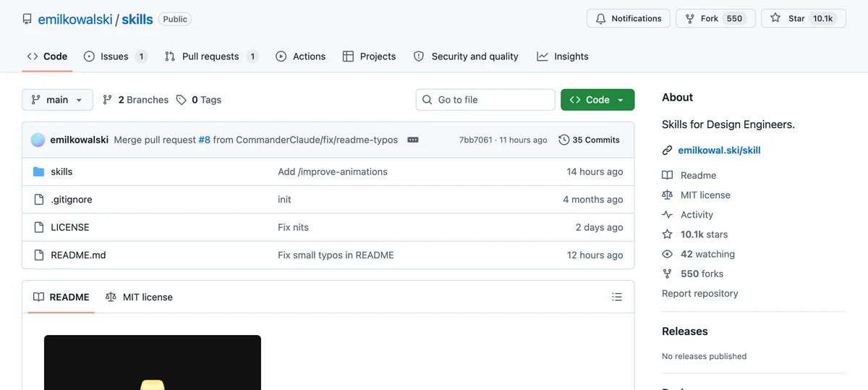The width and height of the screenshot is (868, 390).
Task: View the 550 forks link
Action: click(x=693, y=274)
